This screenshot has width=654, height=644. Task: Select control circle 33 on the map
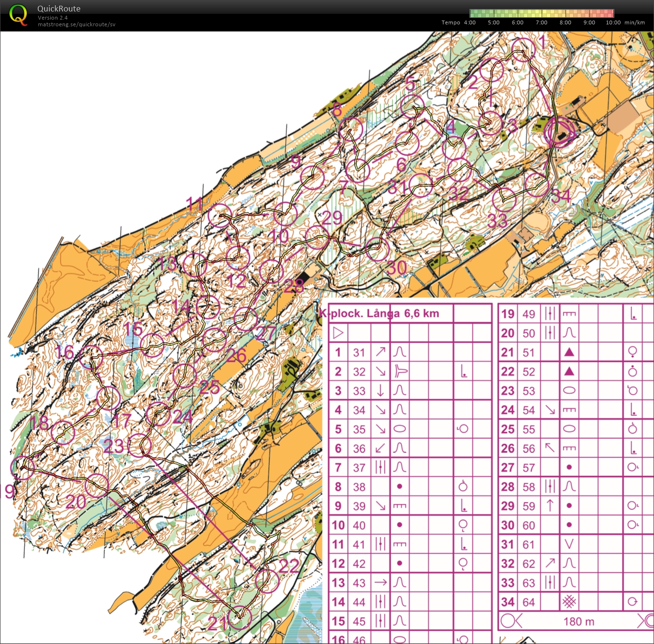(504, 199)
